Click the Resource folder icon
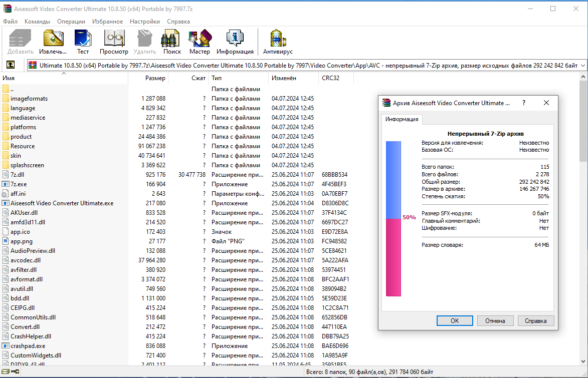The image size is (588, 378). (x=6, y=146)
